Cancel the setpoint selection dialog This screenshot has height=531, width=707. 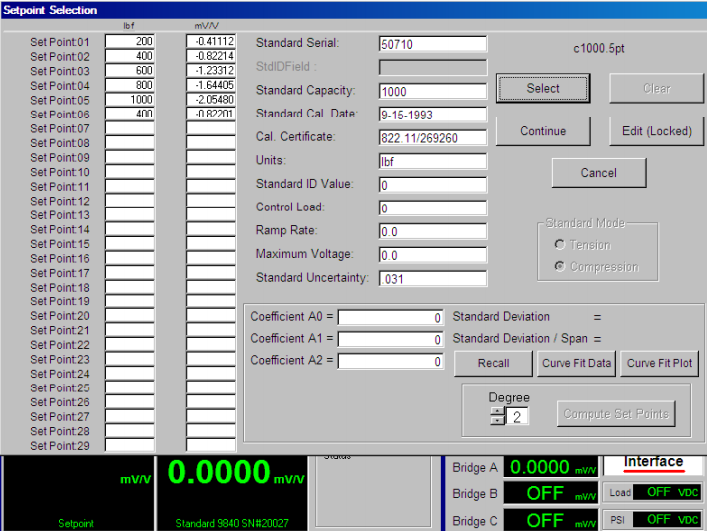pyautogui.click(x=598, y=173)
